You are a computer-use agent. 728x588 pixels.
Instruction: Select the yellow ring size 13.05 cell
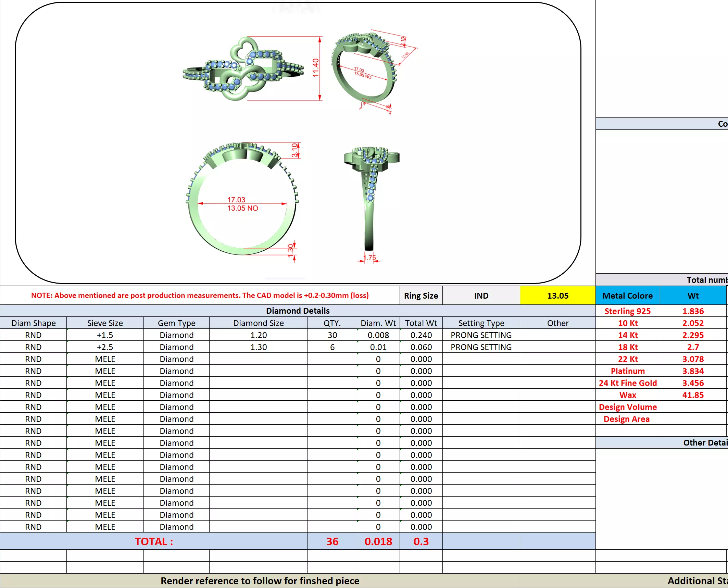(557, 296)
